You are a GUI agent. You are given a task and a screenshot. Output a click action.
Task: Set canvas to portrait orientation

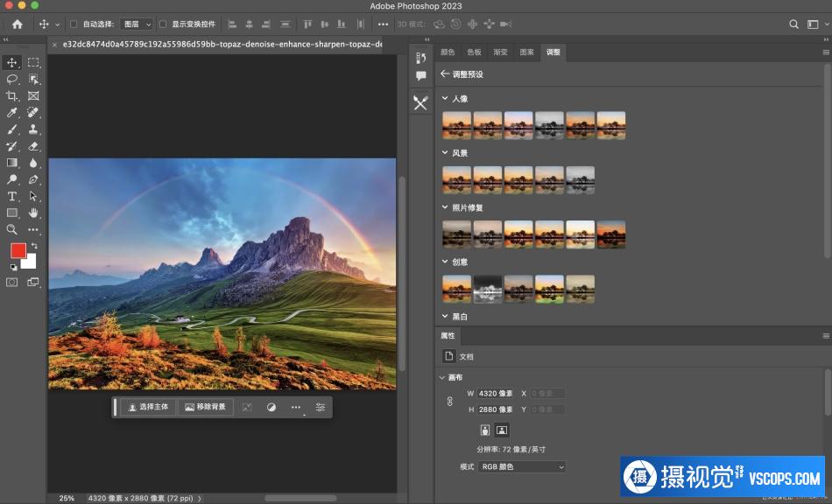tap(485, 430)
